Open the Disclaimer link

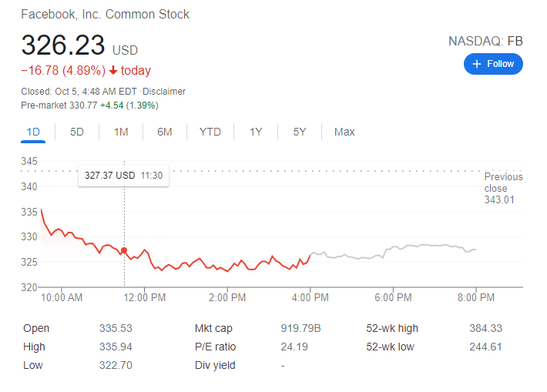click(163, 92)
